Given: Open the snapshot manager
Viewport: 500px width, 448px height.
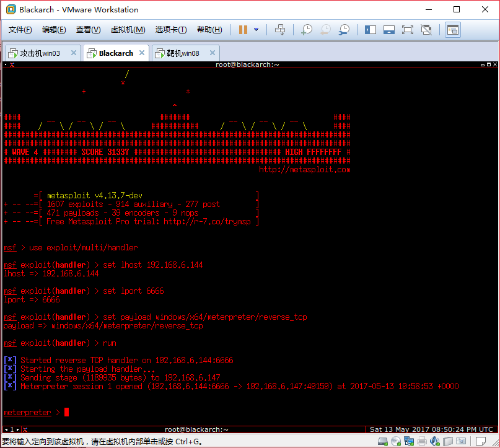Looking at the screenshot, I should [x=344, y=30].
